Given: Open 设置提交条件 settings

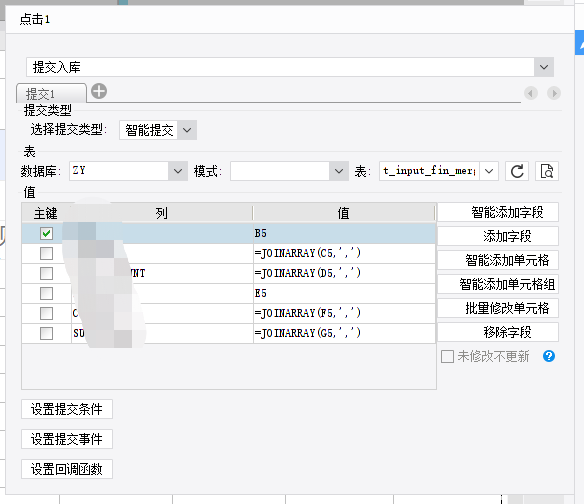Looking at the screenshot, I should (x=67, y=409).
